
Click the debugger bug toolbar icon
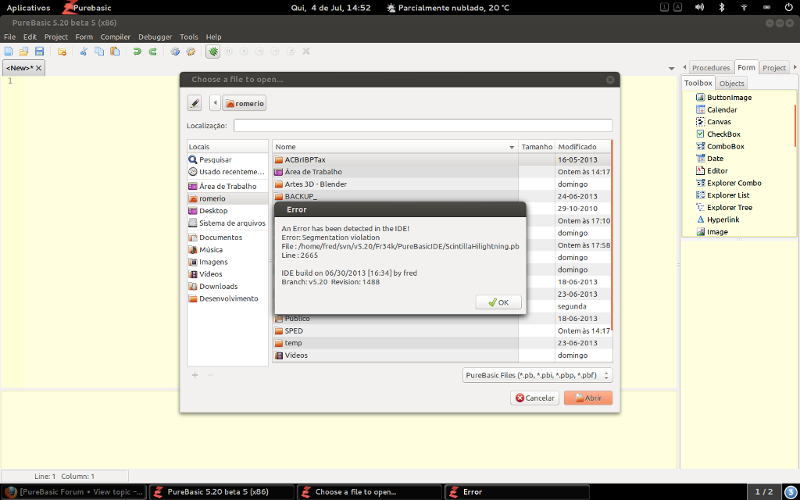point(213,51)
